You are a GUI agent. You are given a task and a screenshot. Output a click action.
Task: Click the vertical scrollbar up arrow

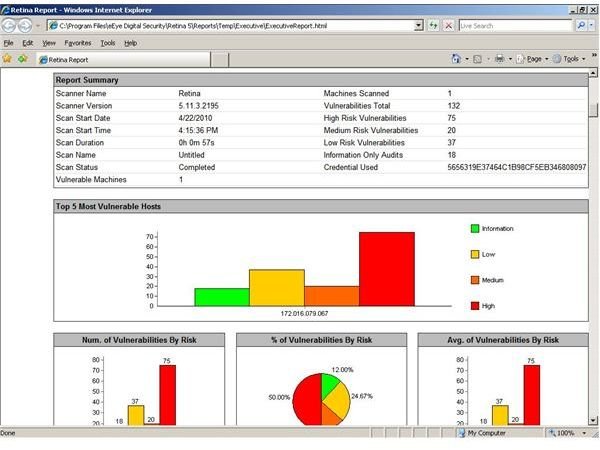tap(593, 72)
